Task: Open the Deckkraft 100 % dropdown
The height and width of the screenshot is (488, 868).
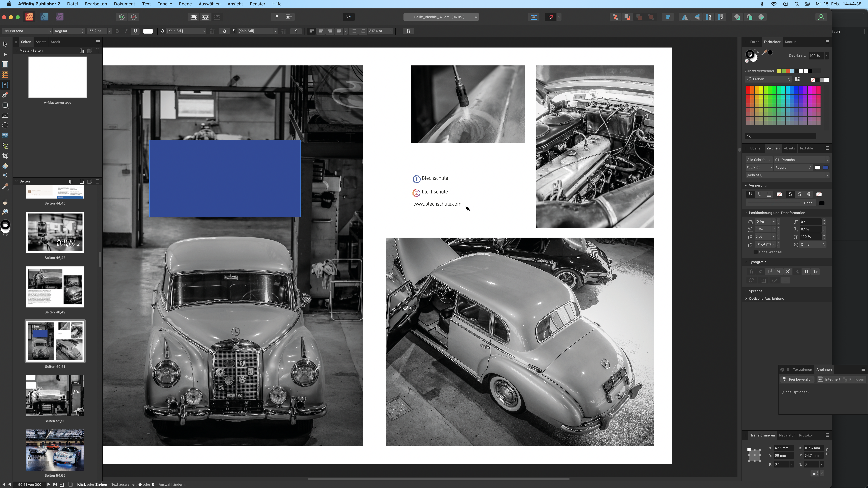Action: tap(827, 56)
